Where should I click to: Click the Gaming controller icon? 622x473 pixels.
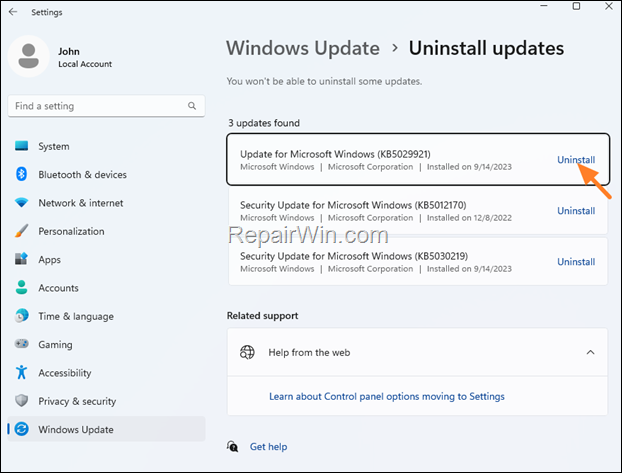(21, 344)
